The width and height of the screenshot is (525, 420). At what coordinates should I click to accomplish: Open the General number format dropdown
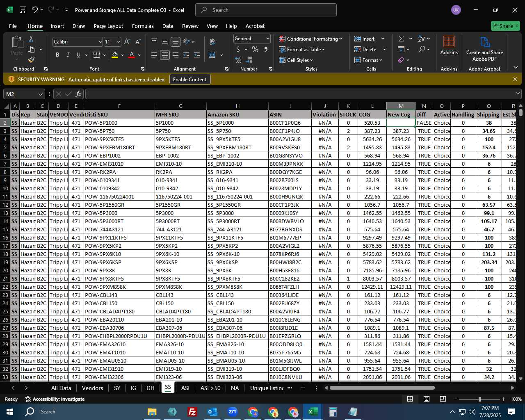point(268,39)
